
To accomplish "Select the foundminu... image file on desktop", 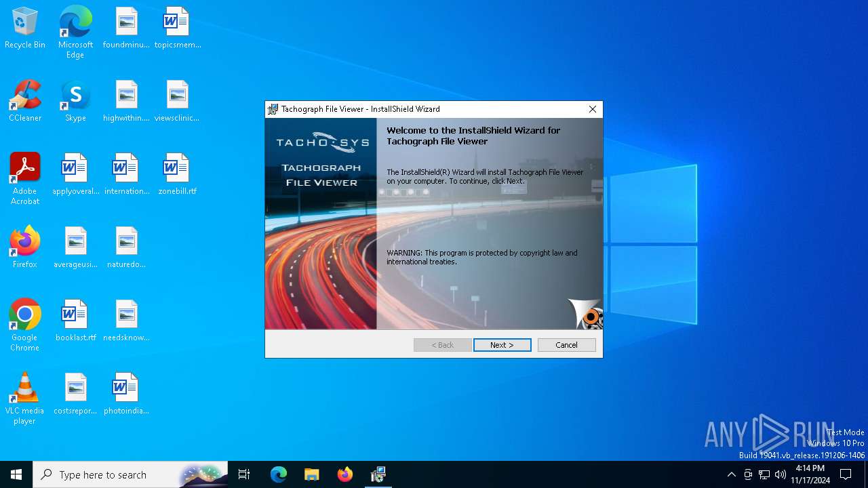I will [126, 28].
